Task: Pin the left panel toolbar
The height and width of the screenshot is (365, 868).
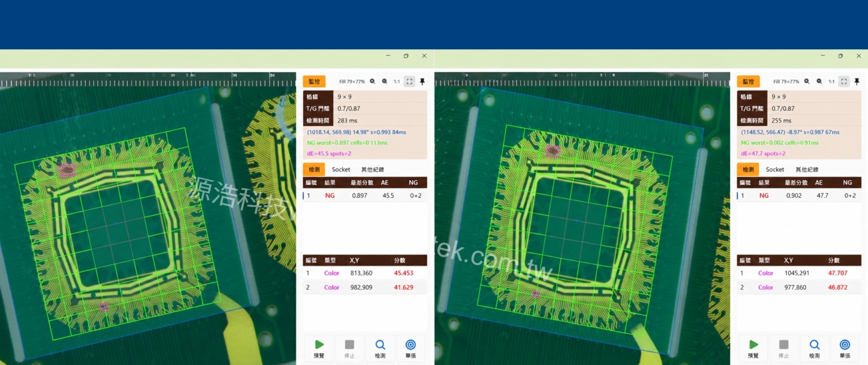Action: point(422,82)
